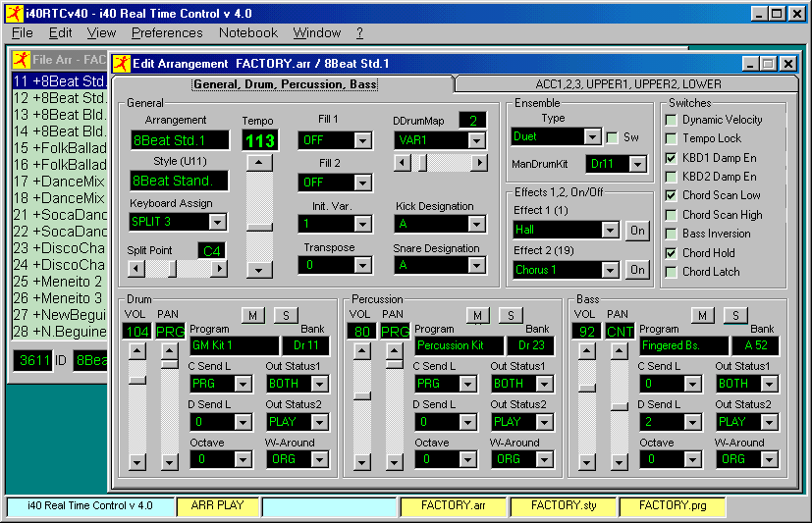Image resolution: width=812 pixels, height=523 pixels.
Task: Solo the Bass track with S button
Action: [x=733, y=314]
